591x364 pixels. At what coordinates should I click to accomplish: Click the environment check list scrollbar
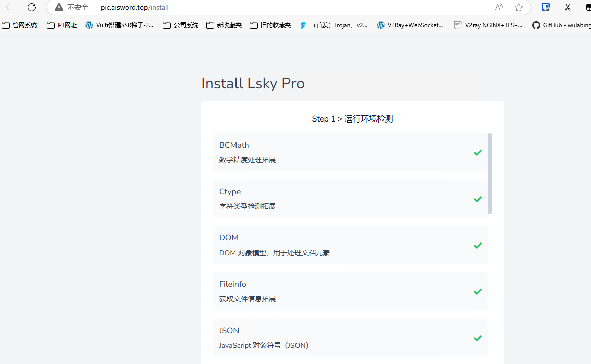point(490,173)
